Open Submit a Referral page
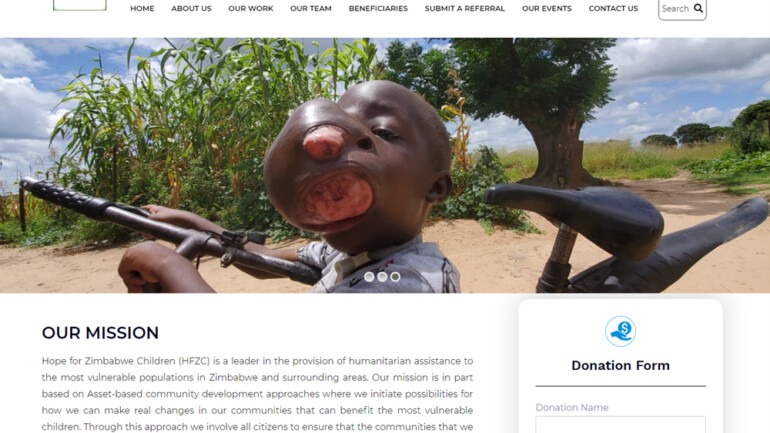 point(465,8)
